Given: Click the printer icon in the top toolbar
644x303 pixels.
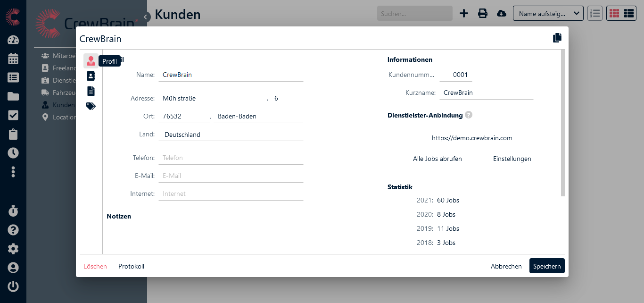Looking at the screenshot, I should click(483, 13).
